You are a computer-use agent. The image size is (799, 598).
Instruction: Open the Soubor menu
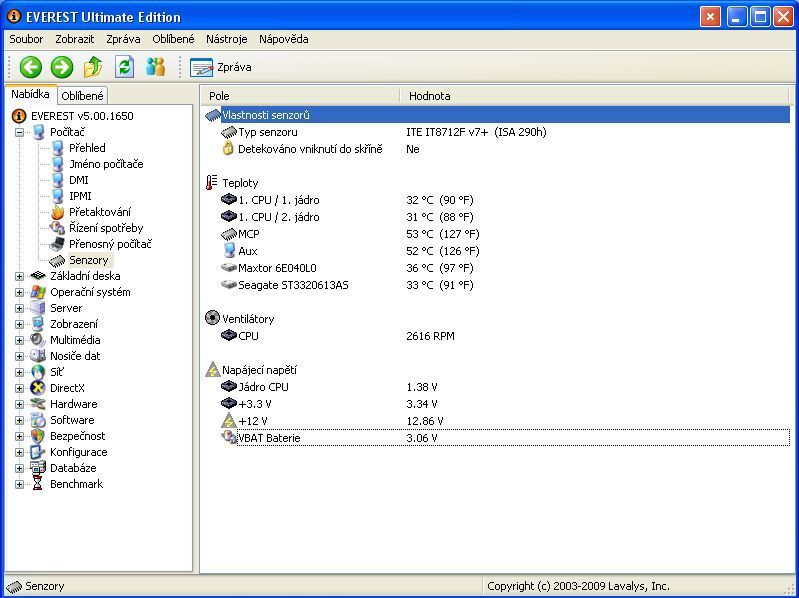pos(26,39)
